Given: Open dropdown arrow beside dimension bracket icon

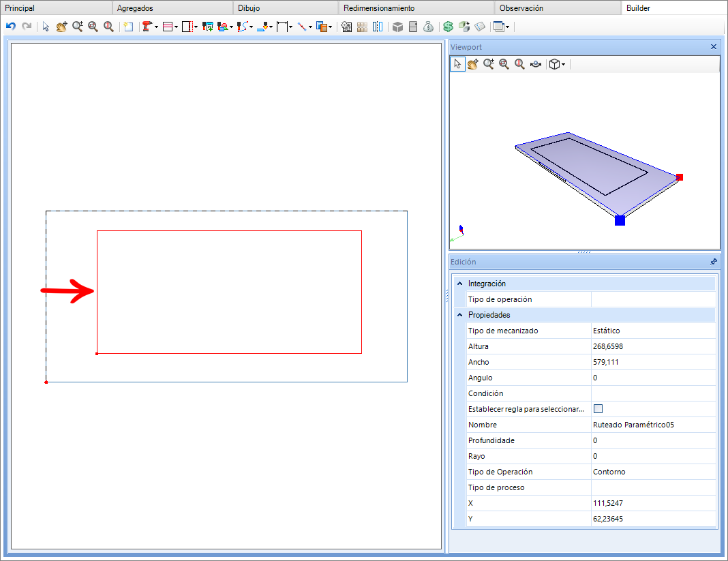Looking at the screenshot, I should (x=290, y=27).
